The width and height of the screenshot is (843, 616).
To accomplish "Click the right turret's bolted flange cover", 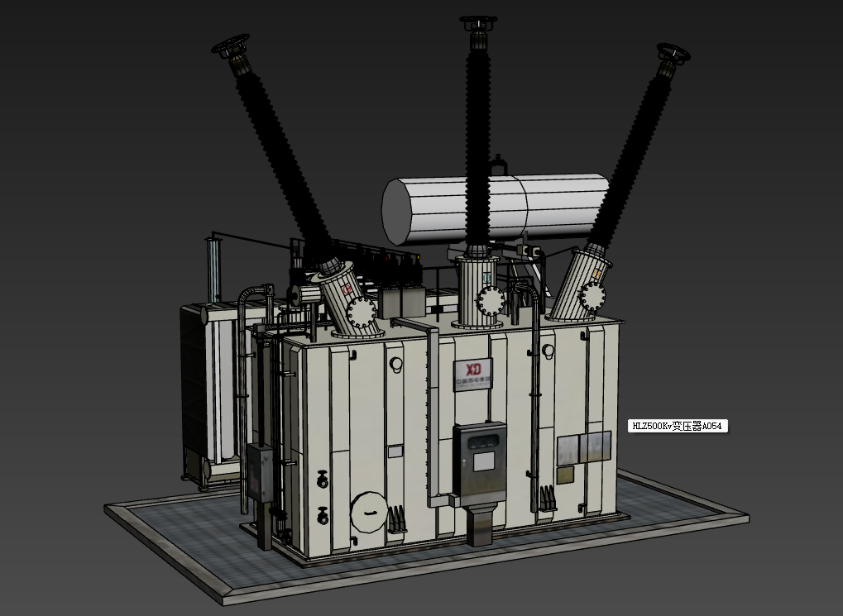I will pyautogui.click(x=592, y=295).
